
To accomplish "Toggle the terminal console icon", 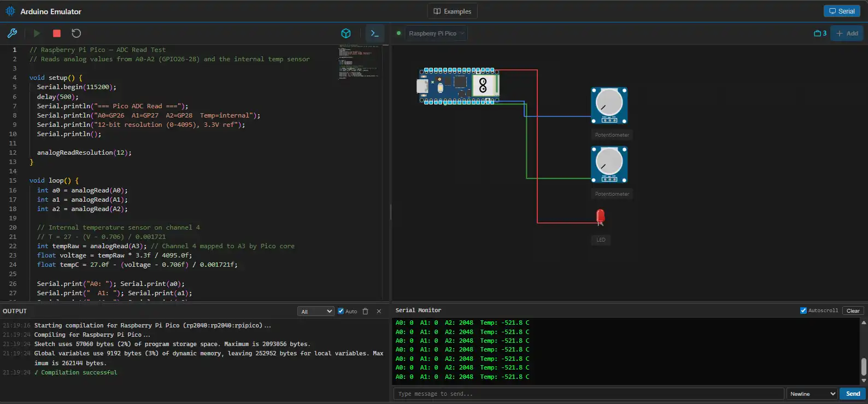I will [x=374, y=33].
